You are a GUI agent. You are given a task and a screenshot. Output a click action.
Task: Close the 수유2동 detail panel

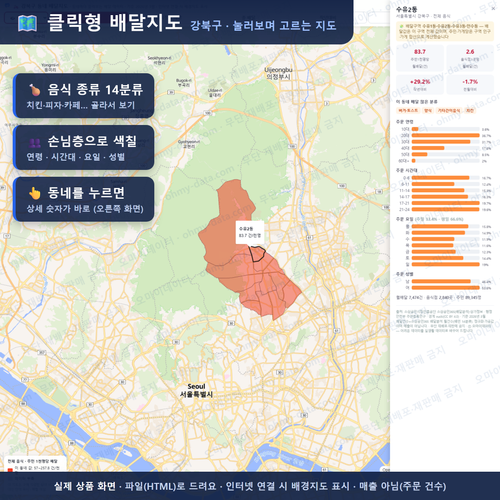click(x=493, y=9)
